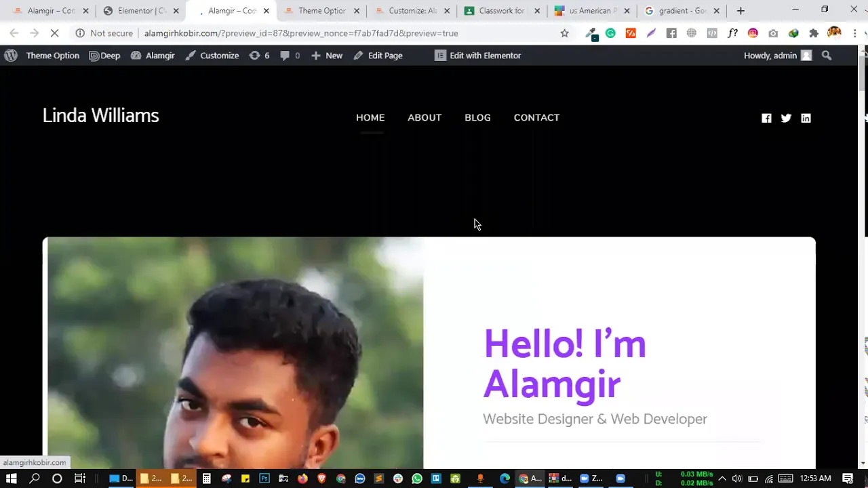Open the Chrome Extensions puzzle icon
Image resolution: width=868 pixels, height=488 pixels.
[814, 33]
